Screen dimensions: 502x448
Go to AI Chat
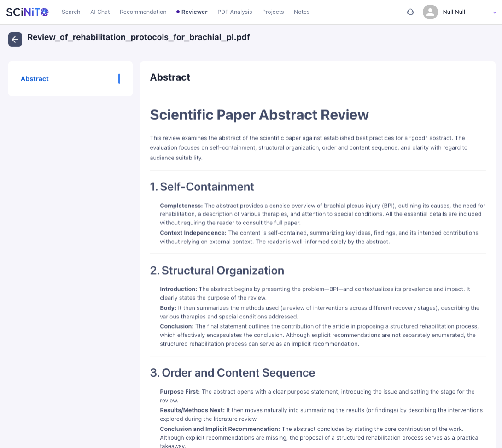point(100,12)
